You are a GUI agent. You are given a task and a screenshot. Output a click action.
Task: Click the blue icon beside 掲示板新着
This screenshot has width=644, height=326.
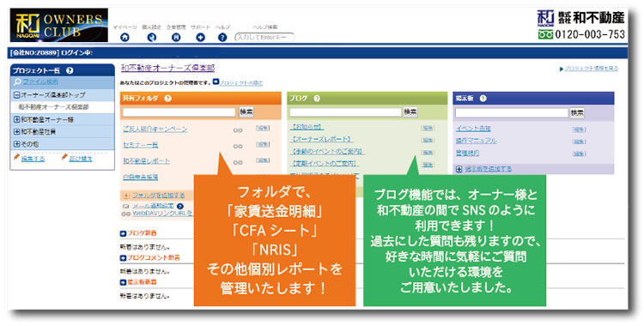(123, 282)
